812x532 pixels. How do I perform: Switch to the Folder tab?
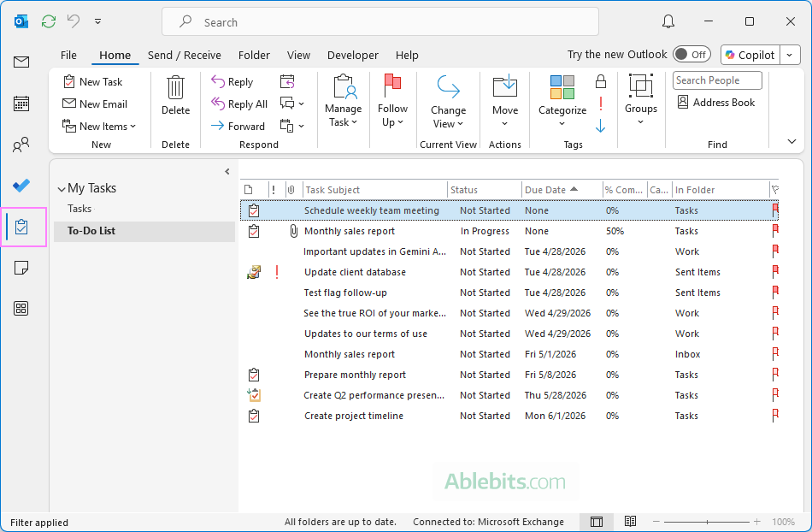[254, 55]
